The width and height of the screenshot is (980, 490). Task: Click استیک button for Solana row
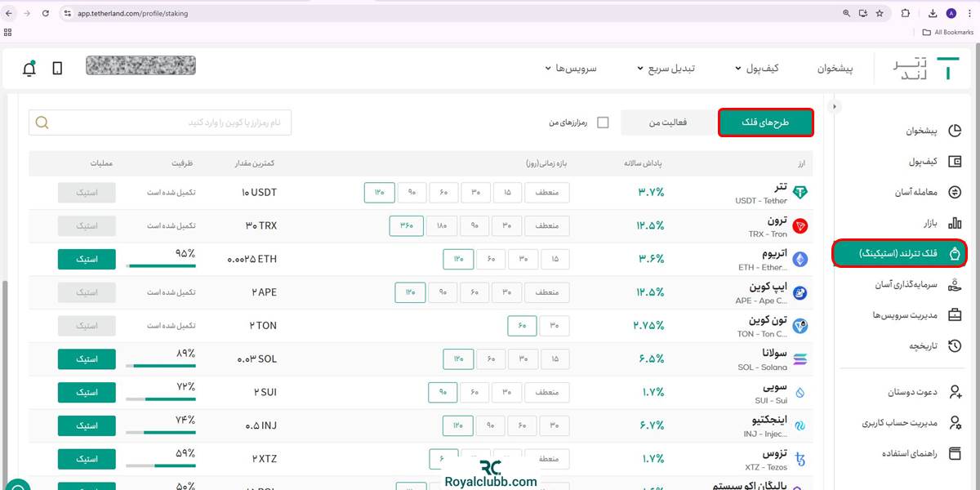tap(87, 359)
